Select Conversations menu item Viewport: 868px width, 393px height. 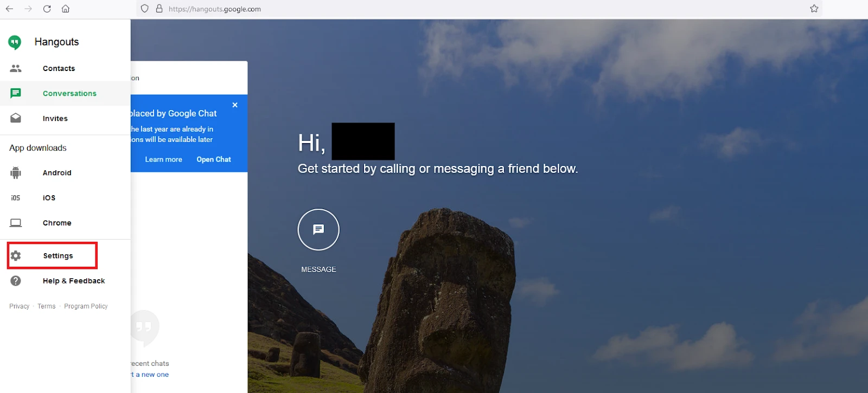[x=65, y=93]
